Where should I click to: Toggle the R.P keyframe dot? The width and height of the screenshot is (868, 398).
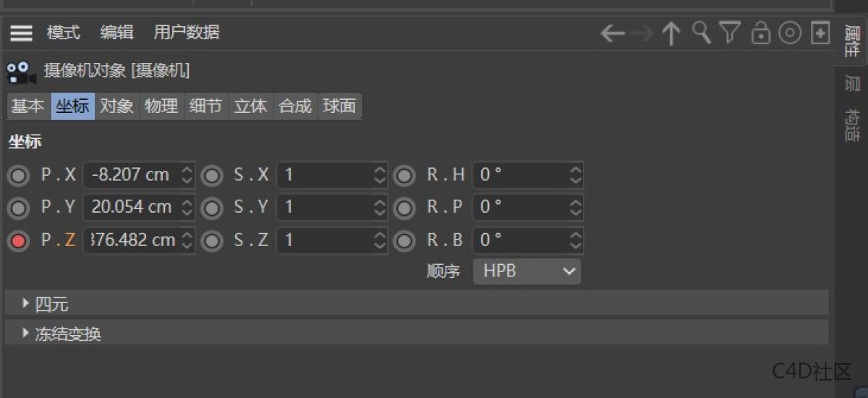point(404,208)
